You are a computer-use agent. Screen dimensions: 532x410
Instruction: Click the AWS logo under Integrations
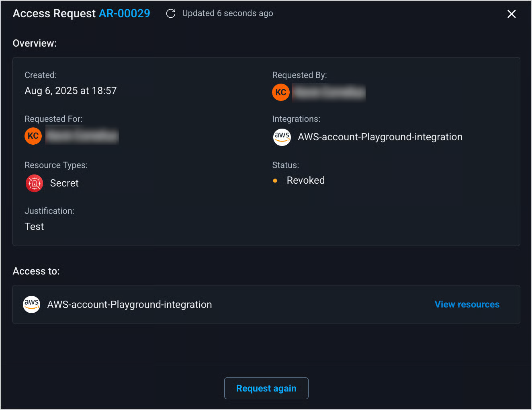click(x=282, y=137)
